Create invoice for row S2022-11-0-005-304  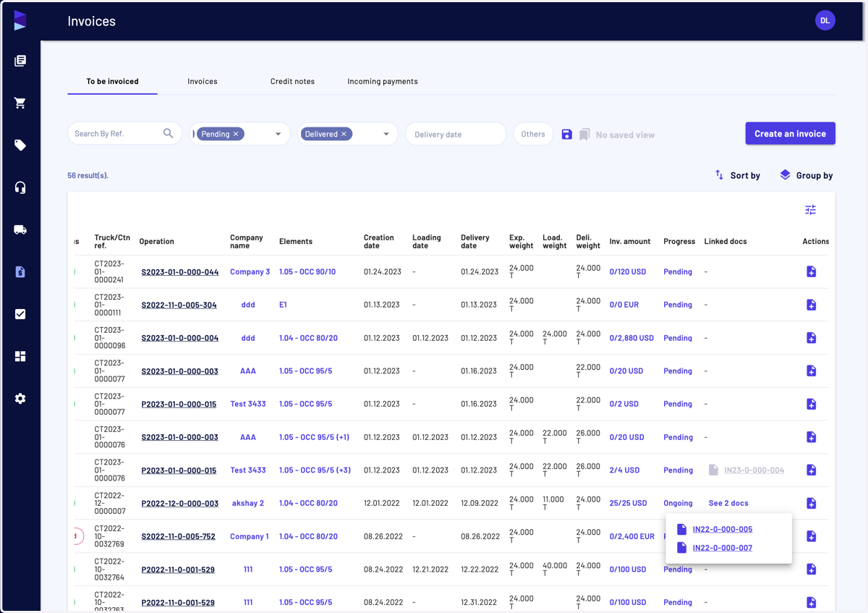coord(812,305)
